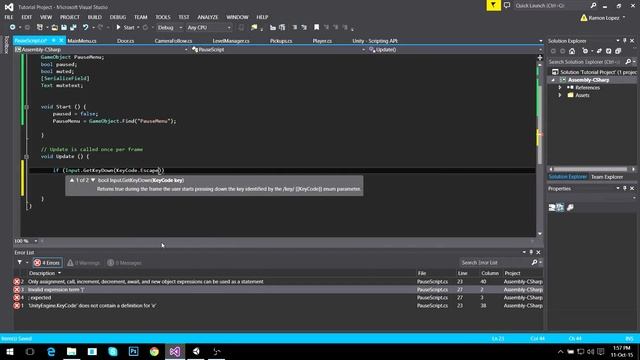The height and width of the screenshot is (360, 640).
Task: Click the Property Pages wrench icon
Action: (570, 207)
